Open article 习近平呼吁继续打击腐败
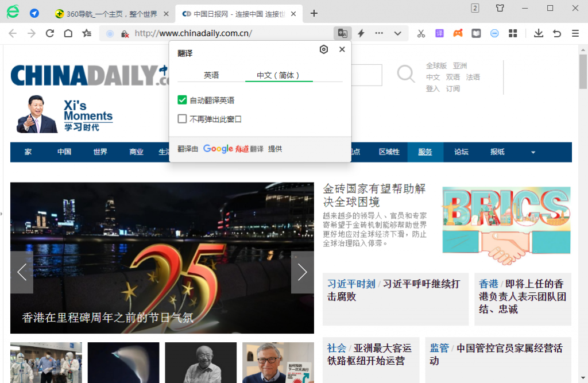Viewport: 588px width, 383px height. point(394,290)
